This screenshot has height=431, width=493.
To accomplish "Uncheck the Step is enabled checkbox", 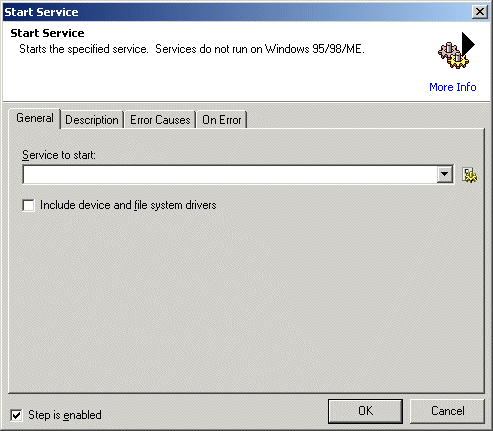I will click(x=16, y=415).
